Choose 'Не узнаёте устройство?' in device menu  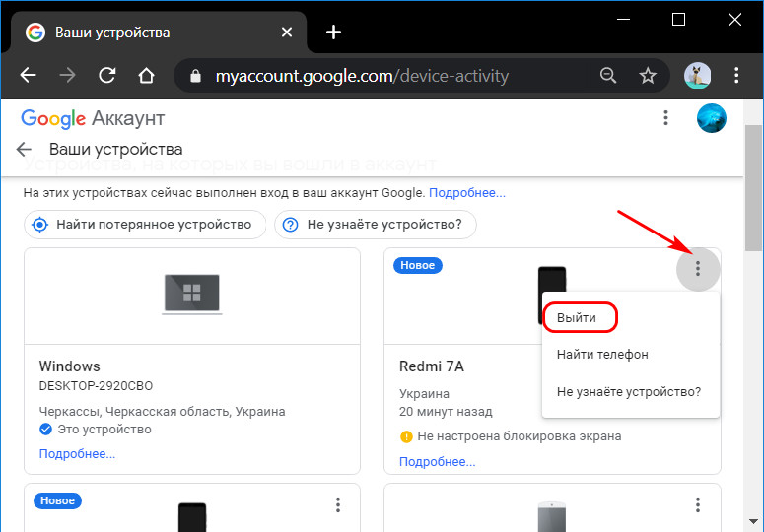pyautogui.click(x=629, y=391)
